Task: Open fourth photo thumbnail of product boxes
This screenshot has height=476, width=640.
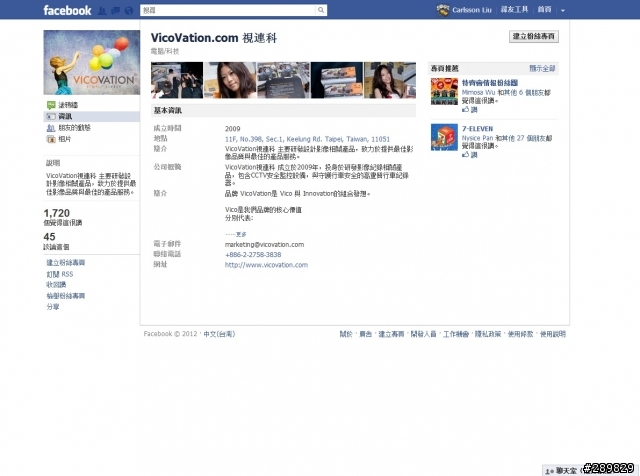Action: pos(337,80)
